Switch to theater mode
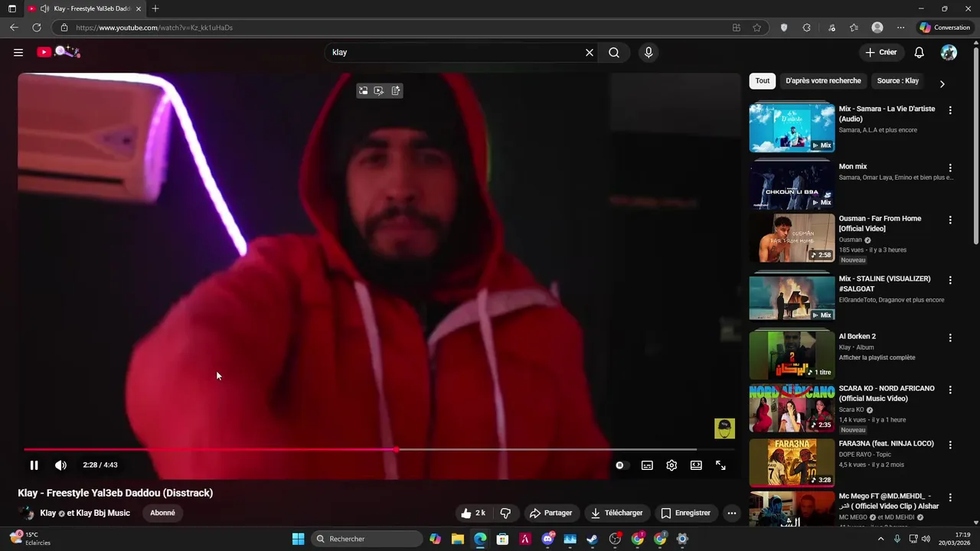Screen dimensions: 980x551 pyautogui.click(x=696, y=465)
